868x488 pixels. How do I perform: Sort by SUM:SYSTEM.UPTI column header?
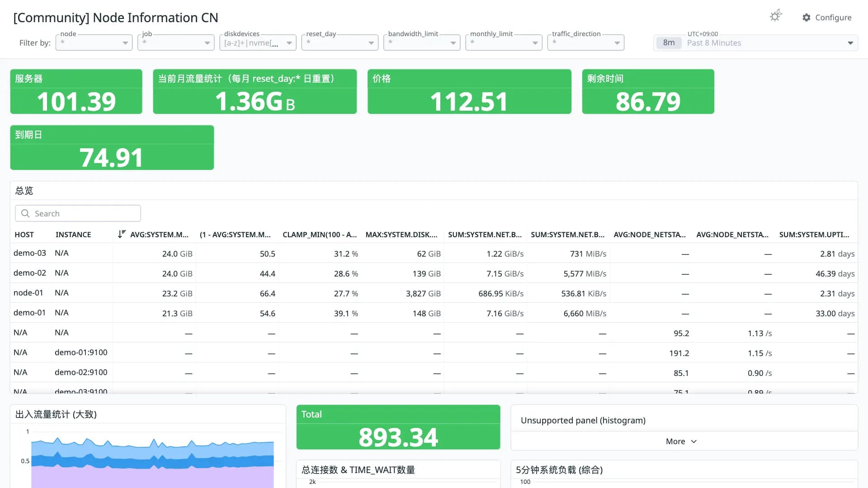pyautogui.click(x=814, y=235)
